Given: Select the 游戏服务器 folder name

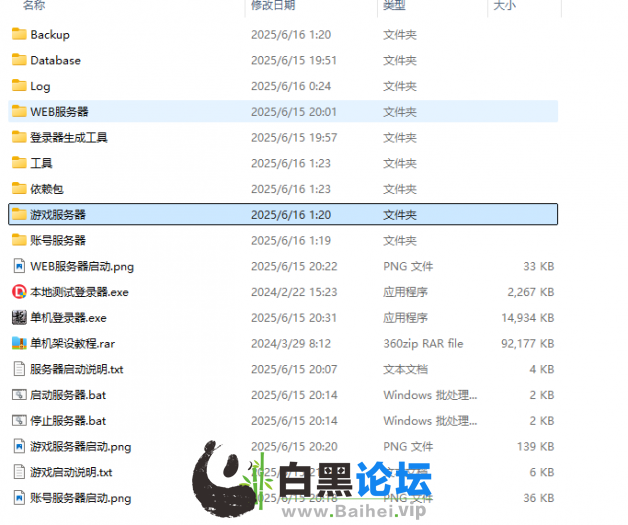Looking at the screenshot, I should click(x=58, y=215).
